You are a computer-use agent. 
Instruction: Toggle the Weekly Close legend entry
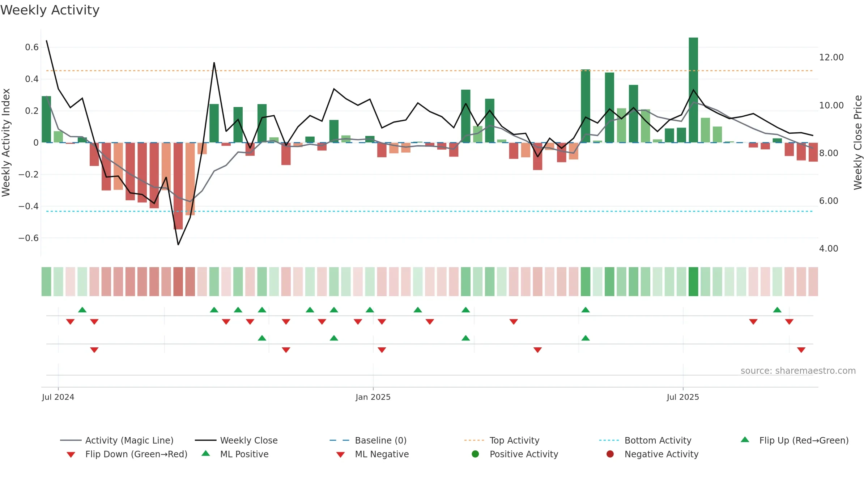coord(236,440)
